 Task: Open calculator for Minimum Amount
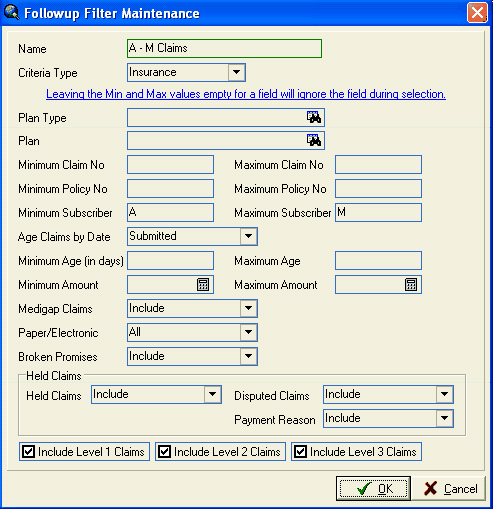[203, 285]
